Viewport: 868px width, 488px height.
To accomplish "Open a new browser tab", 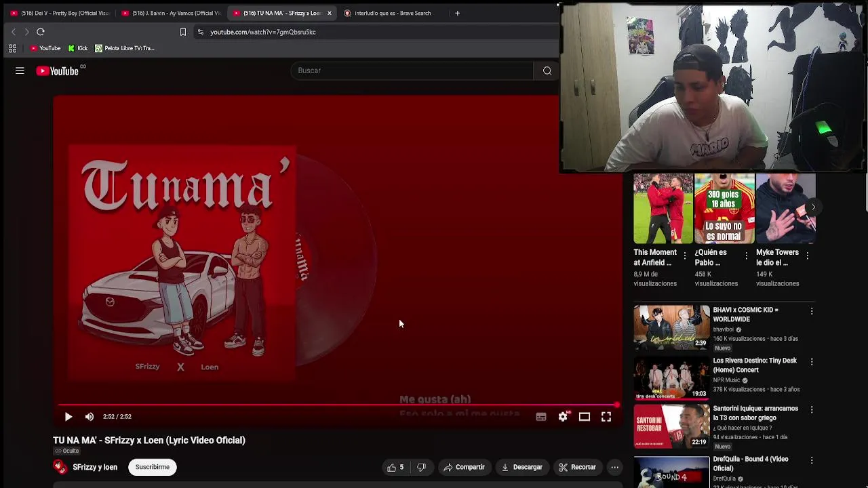I will tap(457, 13).
